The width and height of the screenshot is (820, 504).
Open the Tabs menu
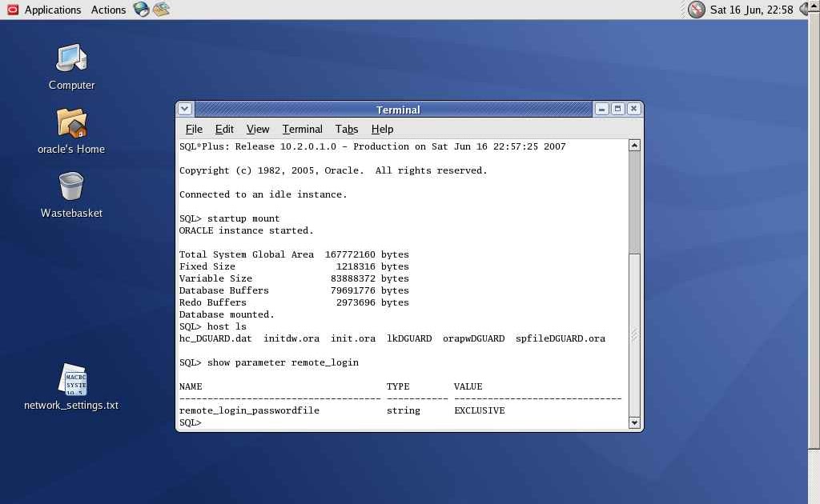346,129
